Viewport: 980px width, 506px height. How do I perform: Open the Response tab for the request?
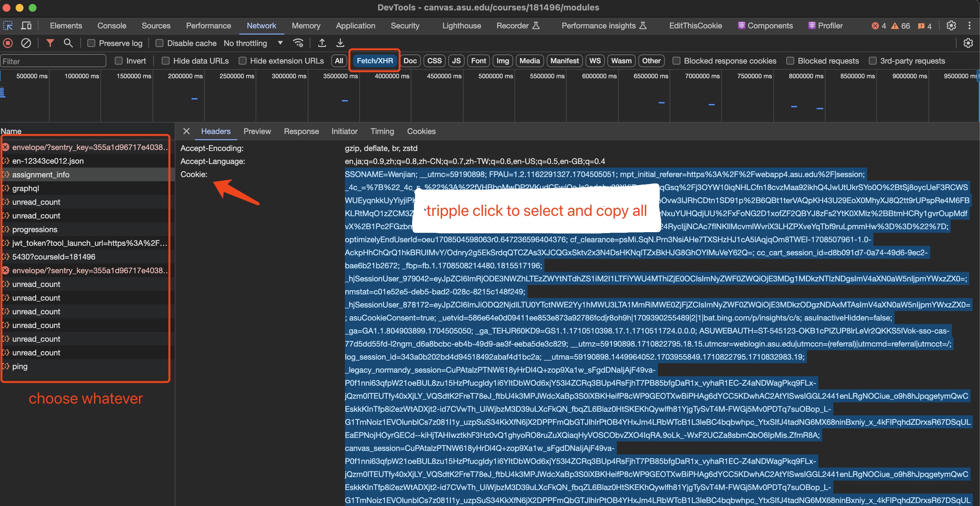[x=301, y=131]
